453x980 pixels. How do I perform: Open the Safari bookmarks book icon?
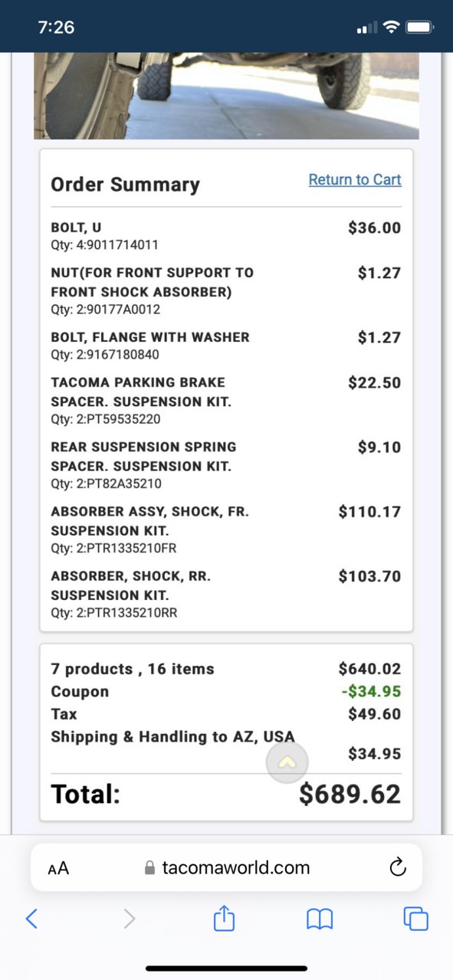click(x=320, y=919)
